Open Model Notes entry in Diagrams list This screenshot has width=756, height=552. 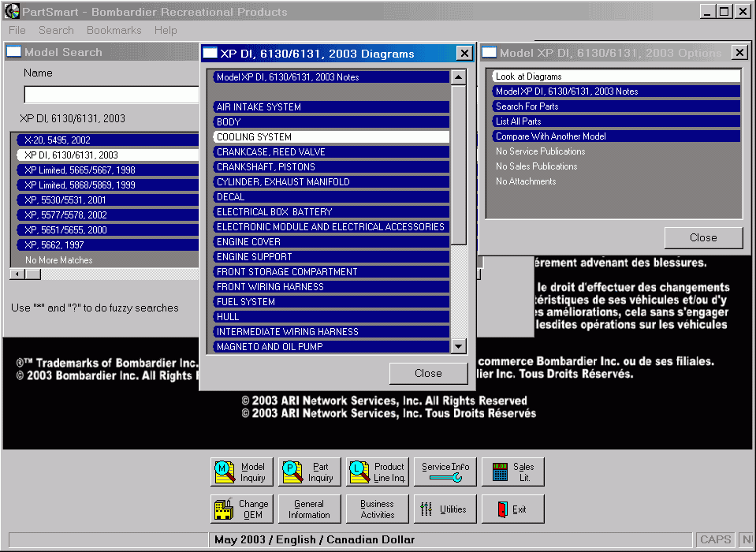tap(331, 77)
